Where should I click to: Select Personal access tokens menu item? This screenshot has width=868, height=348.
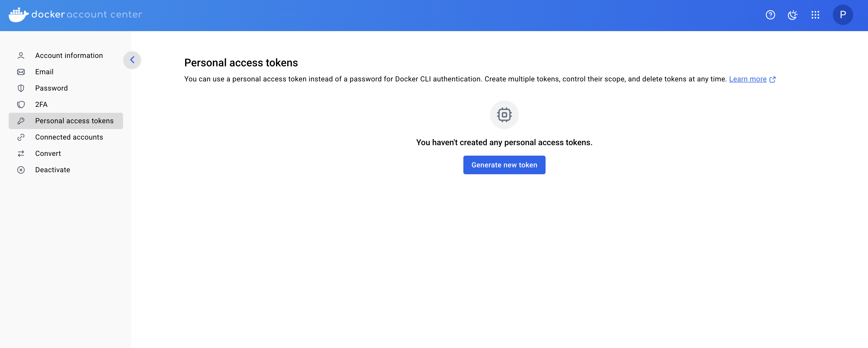pos(74,121)
